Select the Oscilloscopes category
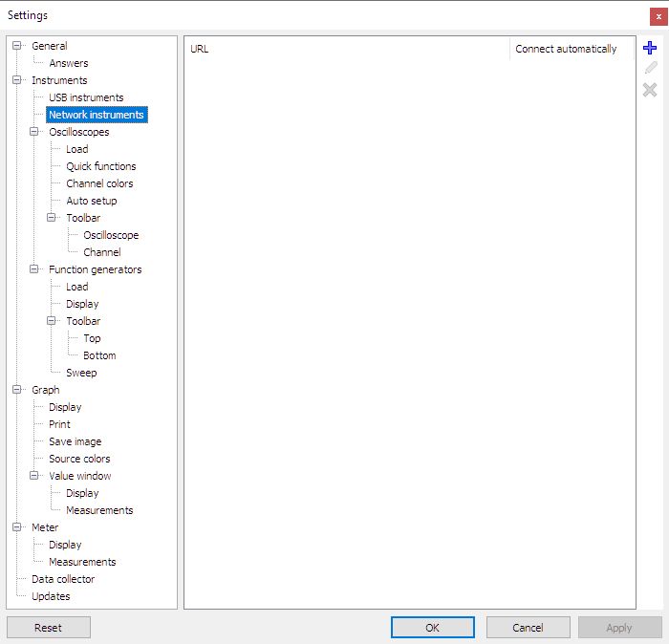The image size is (669, 644). pos(79,132)
